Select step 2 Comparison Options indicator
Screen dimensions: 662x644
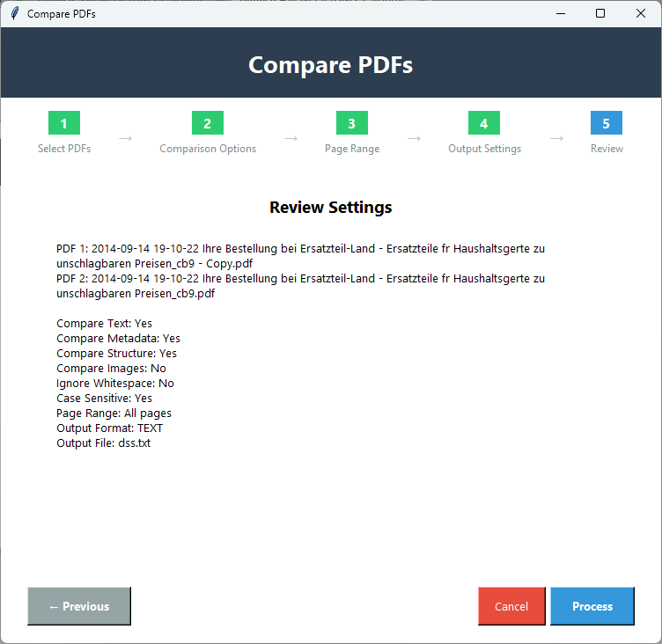pos(208,123)
